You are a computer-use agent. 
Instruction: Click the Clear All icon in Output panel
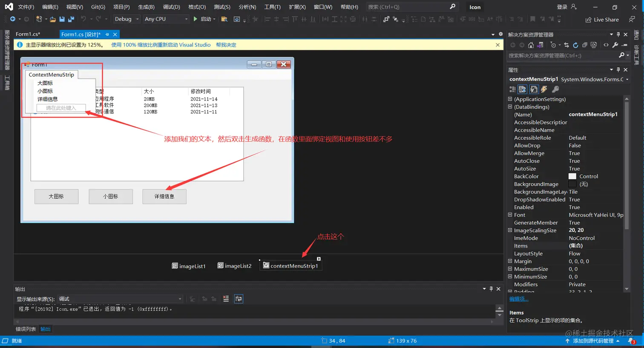[226, 299]
